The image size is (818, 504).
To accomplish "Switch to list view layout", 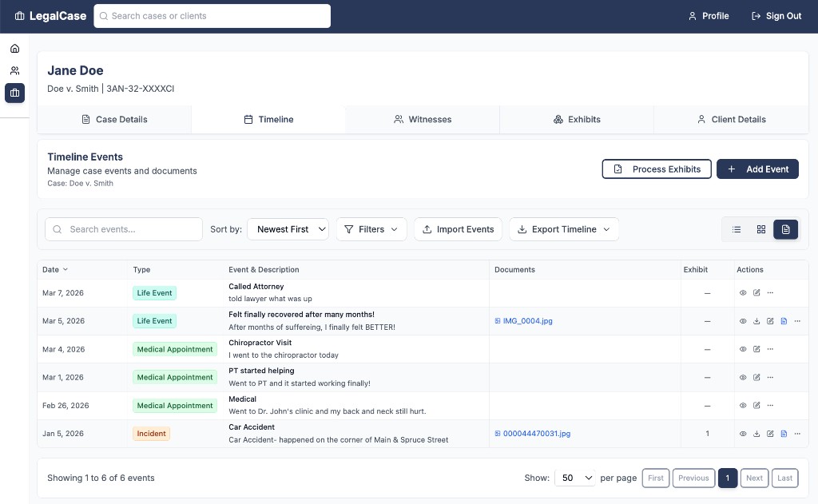I will (x=737, y=229).
